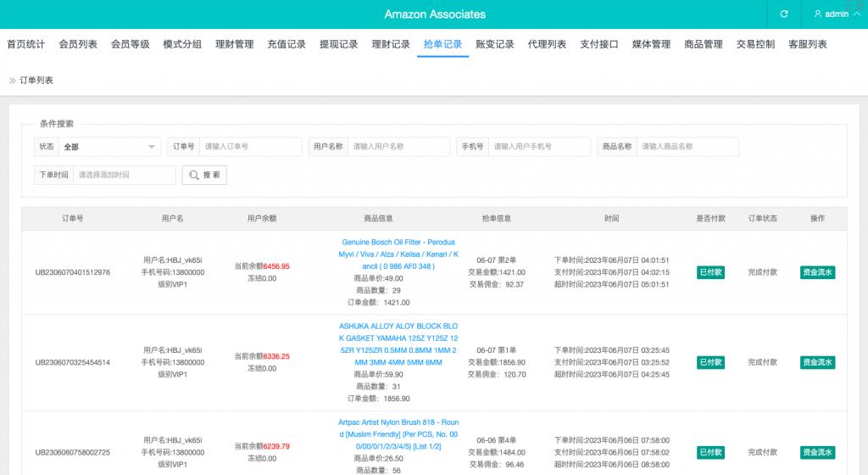This screenshot has width=868, height=475.
Task: Click the 用户名称 username search field
Action: (x=398, y=147)
